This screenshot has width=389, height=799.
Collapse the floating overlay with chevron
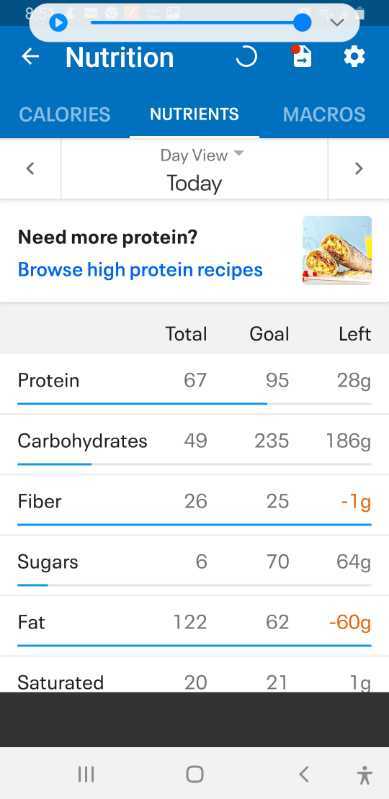click(x=337, y=22)
